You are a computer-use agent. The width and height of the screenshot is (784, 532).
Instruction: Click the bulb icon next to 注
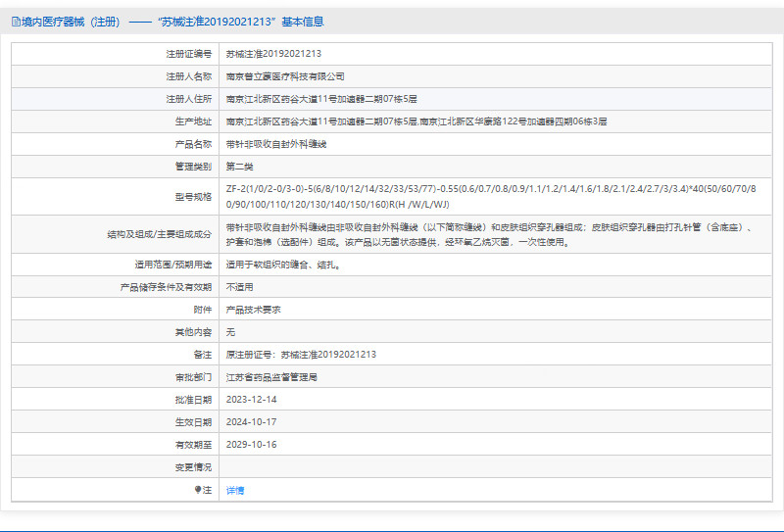point(198,490)
